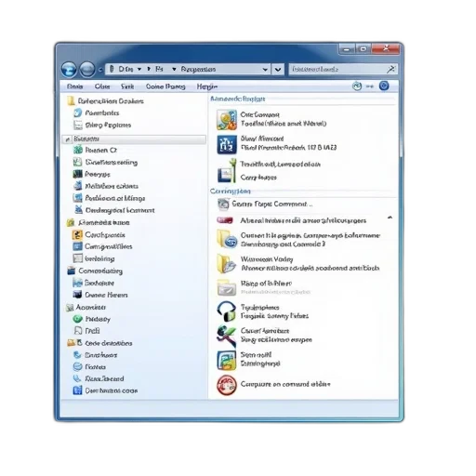Open the first item with yellow and orange icon

[227, 120]
